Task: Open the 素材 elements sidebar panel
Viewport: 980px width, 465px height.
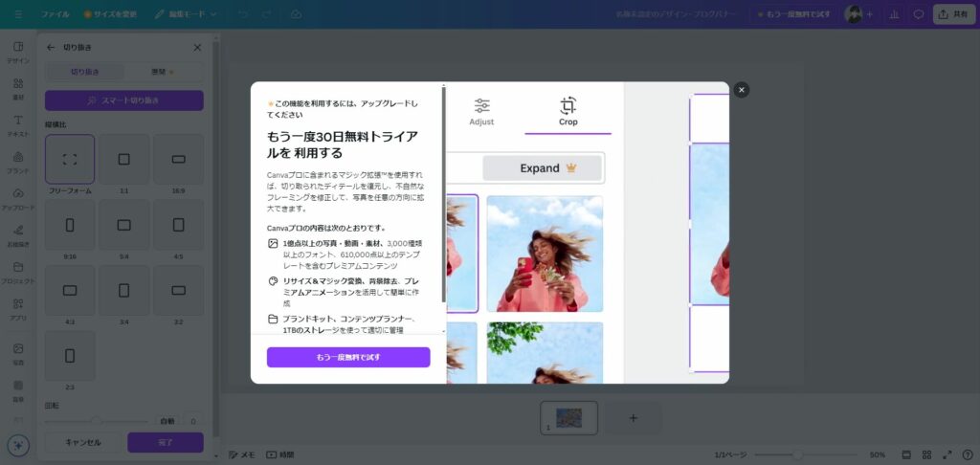Action: pos(18,90)
